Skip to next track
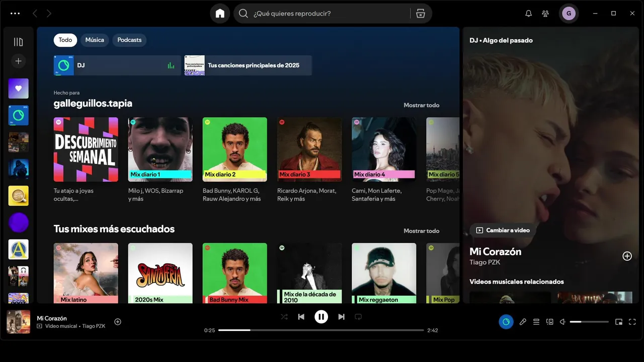The height and width of the screenshot is (362, 644). point(341,317)
